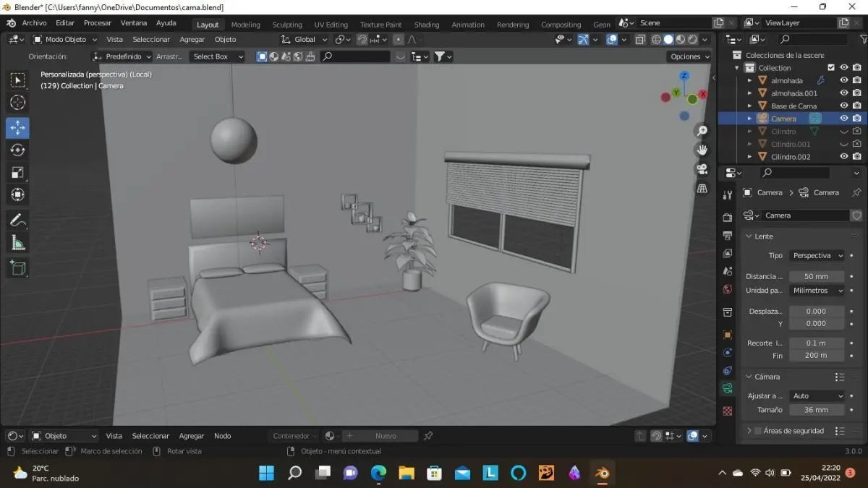Toggle snapping magnet icon in header

[x=362, y=40]
